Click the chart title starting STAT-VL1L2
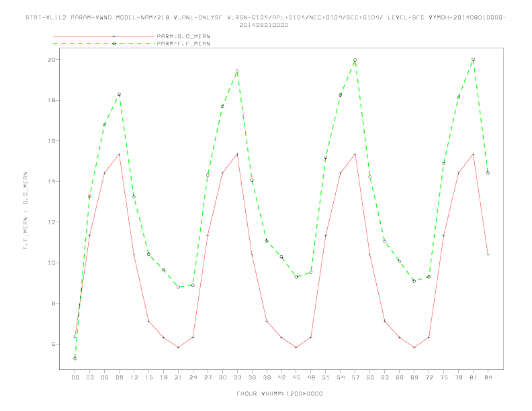Image resolution: width=532 pixels, height=411 pixels. 265,17
